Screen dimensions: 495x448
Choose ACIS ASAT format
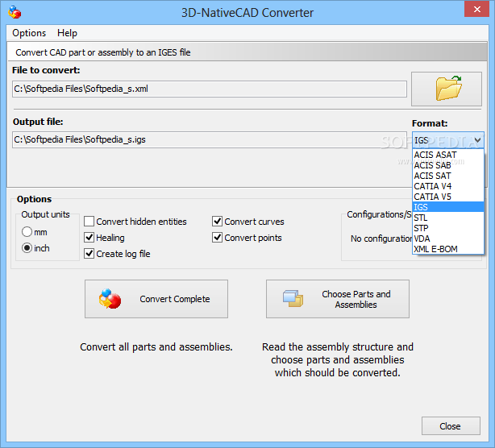point(448,155)
